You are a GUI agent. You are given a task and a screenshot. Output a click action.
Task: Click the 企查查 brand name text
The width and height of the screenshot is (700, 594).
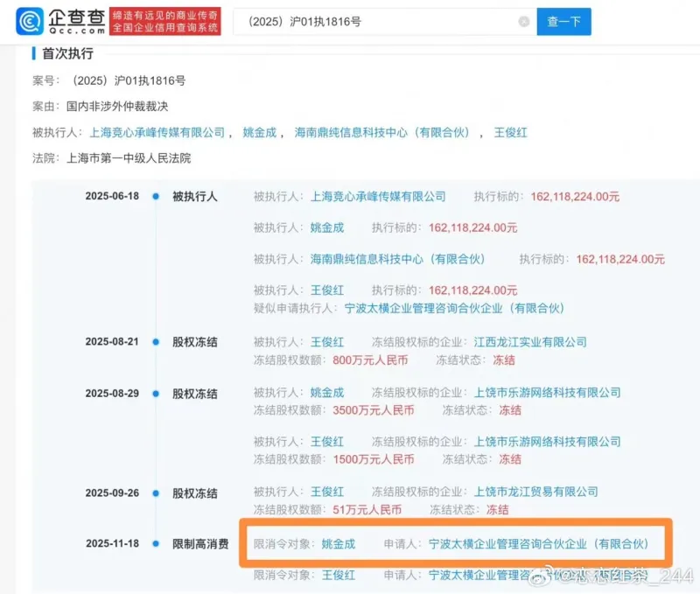click(x=77, y=15)
